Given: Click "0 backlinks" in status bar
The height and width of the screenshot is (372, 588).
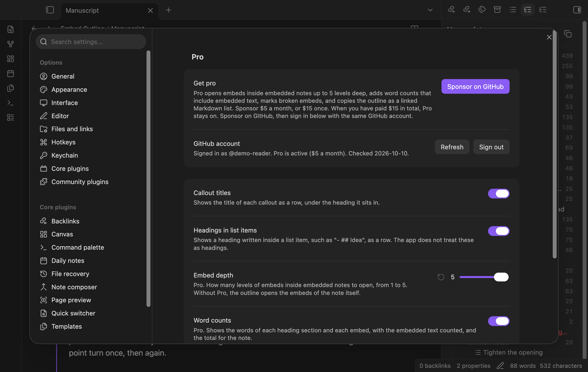Looking at the screenshot, I should pyautogui.click(x=435, y=366).
